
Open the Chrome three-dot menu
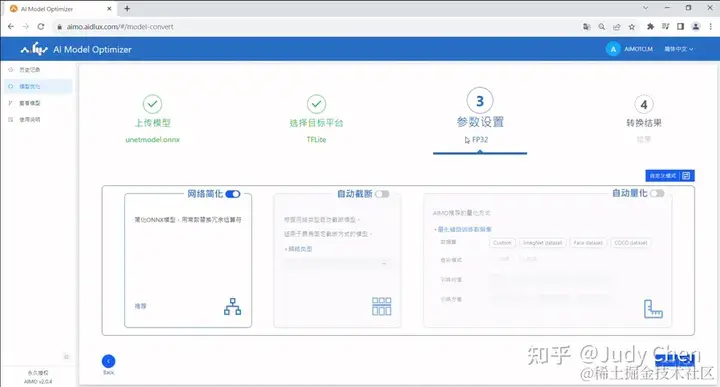click(x=710, y=27)
